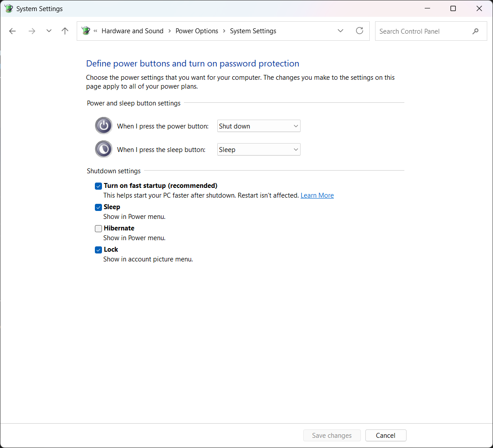The width and height of the screenshot is (493, 448).
Task: Click the Forward navigation arrow
Action: pos(31,31)
